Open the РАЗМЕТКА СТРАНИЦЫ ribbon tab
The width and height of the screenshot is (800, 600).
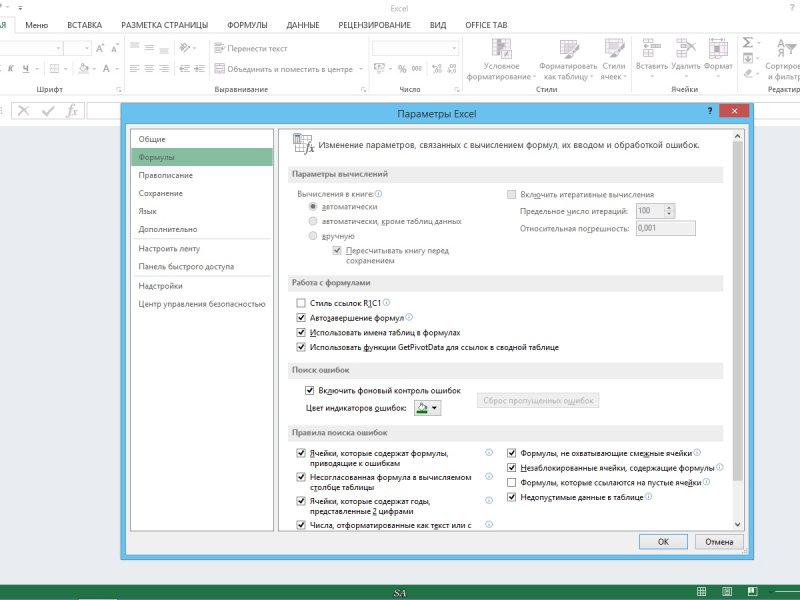[x=165, y=25]
